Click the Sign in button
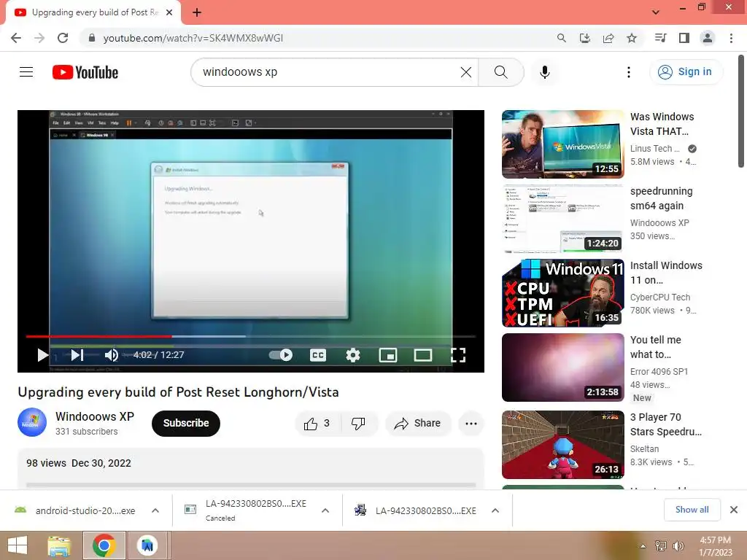Viewport: 747px width, 560px height. (686, 72)
